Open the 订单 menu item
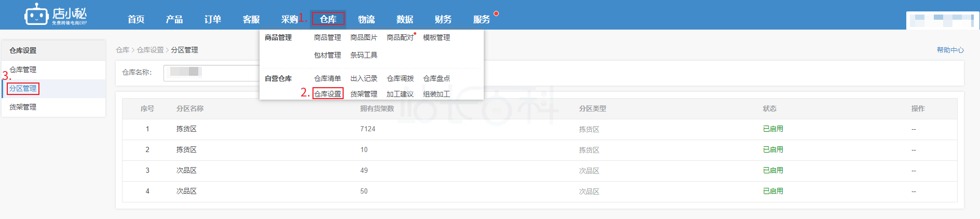The width and height of the screenshot is (980, 219). 213,19
